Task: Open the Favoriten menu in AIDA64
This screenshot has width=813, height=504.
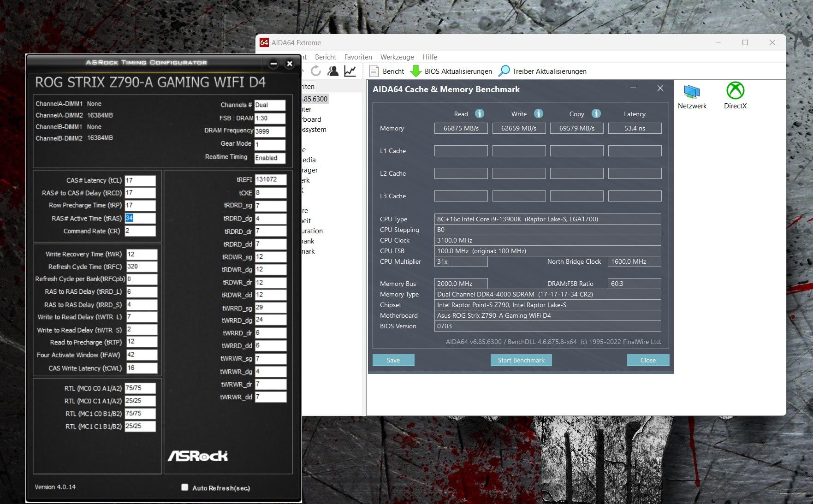Action: [358, 57]
